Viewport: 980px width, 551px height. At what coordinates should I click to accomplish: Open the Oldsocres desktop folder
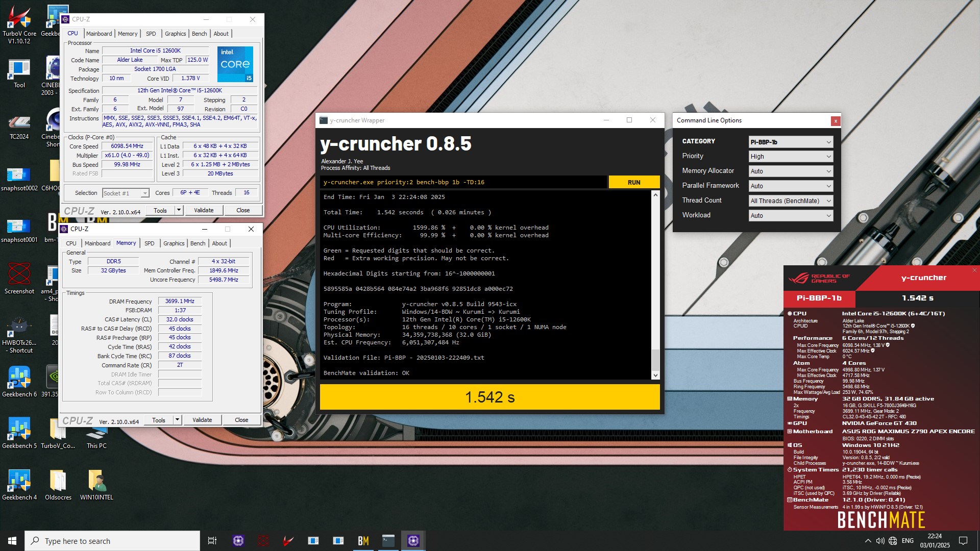point(58,485)
